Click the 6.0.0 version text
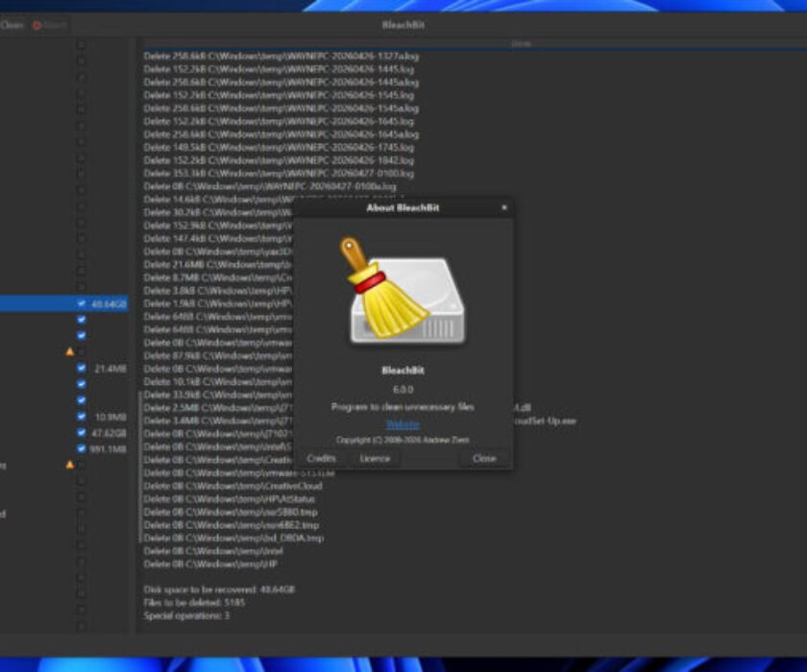 (x=403, y=390)
